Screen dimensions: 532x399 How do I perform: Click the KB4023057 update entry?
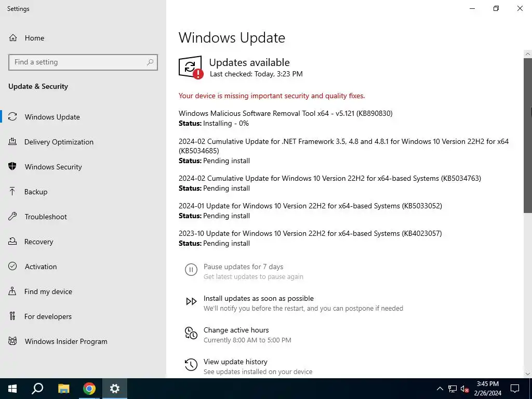click(x=310, y=233)
